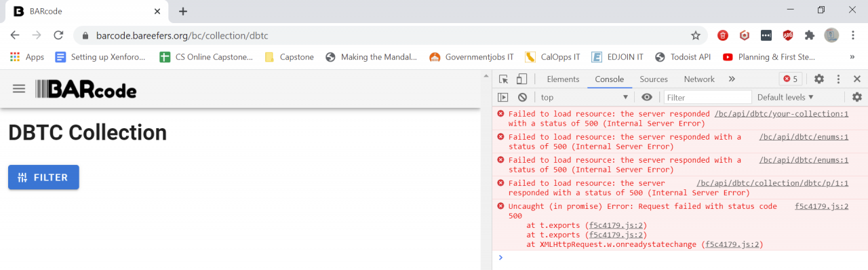Open DevTools customize three-dot menu
Screen dimensions: 868x270
(838, 79)
